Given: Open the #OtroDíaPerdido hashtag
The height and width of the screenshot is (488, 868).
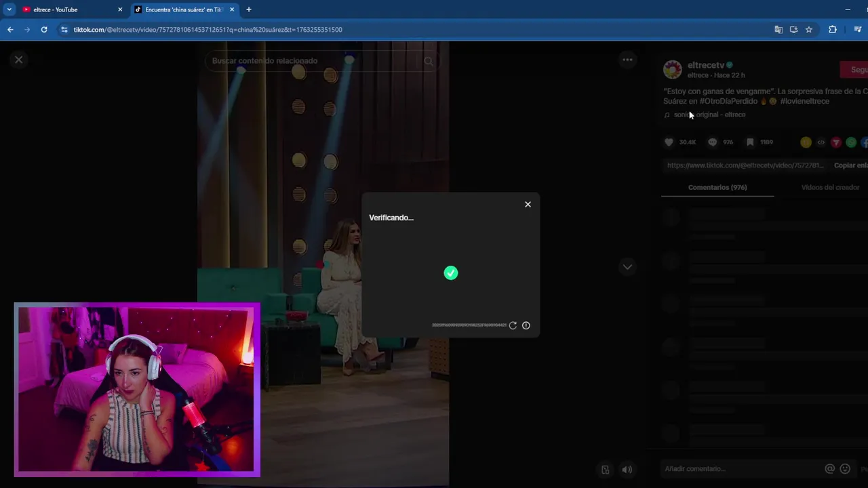Looking at the screenshot, I should (x=728, y=101).
